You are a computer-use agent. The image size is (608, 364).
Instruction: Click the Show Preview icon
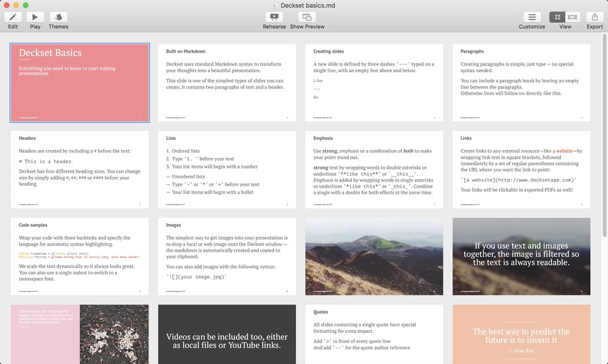(307, 17)
